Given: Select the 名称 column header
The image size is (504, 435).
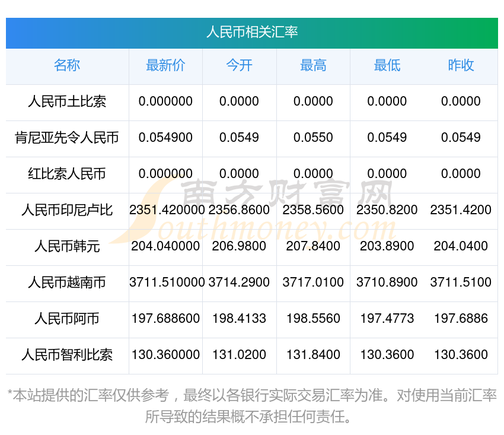Looking at the screenshot, I should coord(67,66).
